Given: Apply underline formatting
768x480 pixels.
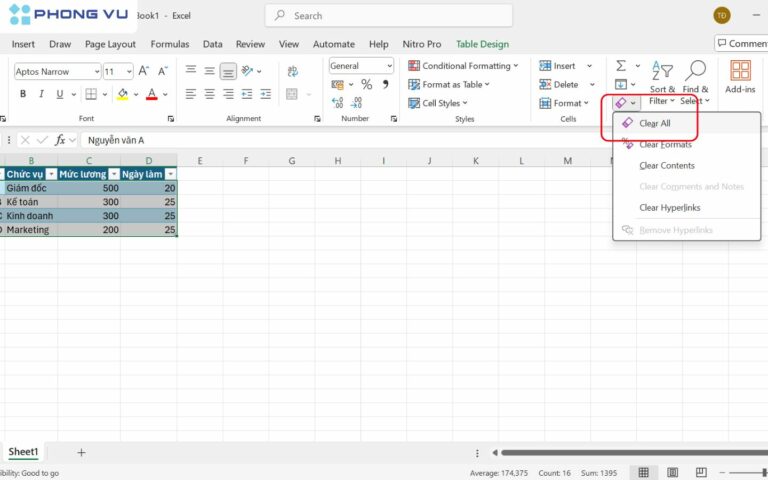Looking at the screenshot, I should (59, 94).
